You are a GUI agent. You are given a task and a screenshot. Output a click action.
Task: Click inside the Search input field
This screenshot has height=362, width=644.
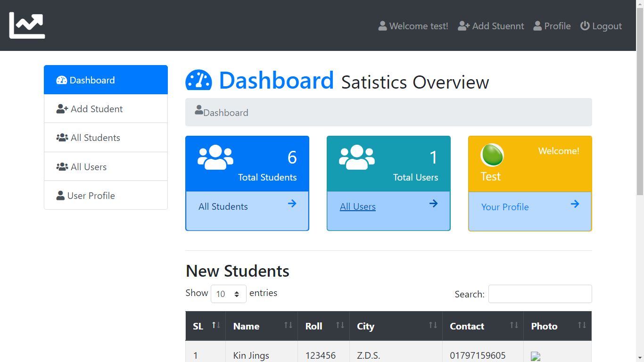[x=539, y=294]
